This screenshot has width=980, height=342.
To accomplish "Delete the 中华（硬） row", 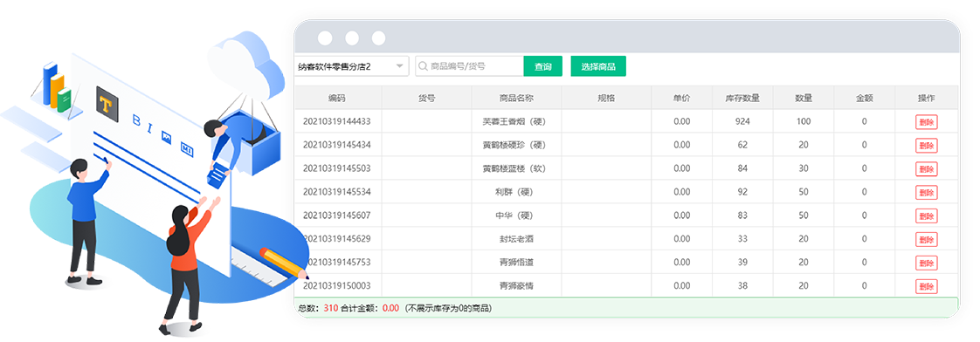I will pyautogui.click(x=926, y=216).
